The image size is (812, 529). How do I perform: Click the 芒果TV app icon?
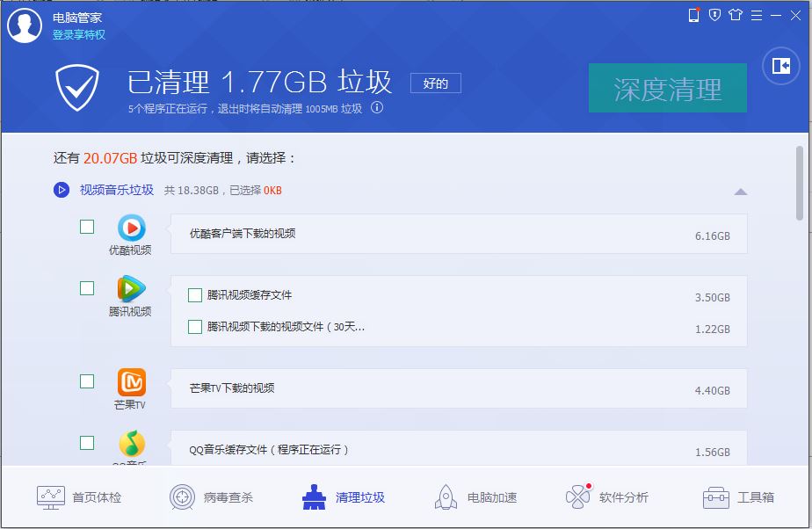tap(132, 382)
